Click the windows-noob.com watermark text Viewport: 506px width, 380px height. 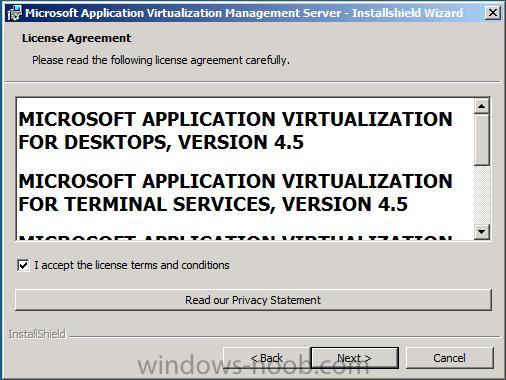pos(253,365)
